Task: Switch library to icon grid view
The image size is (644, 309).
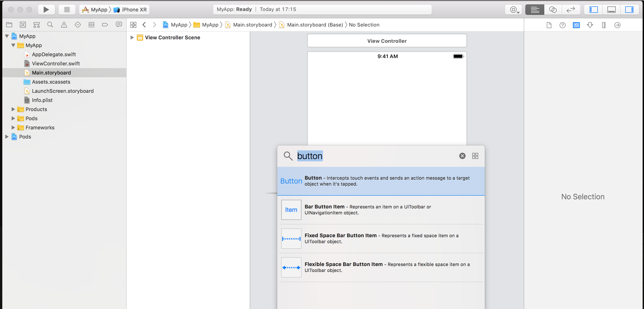Action: pos(475,156)
